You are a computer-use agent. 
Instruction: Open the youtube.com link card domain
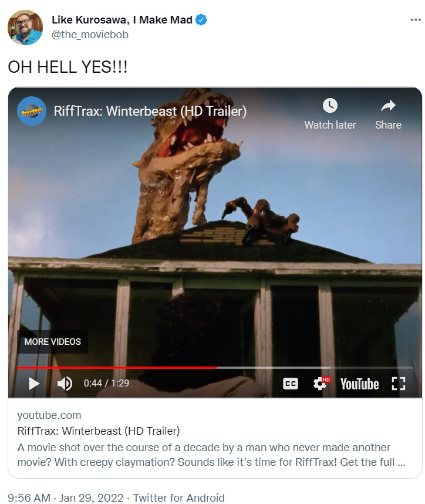49,415
